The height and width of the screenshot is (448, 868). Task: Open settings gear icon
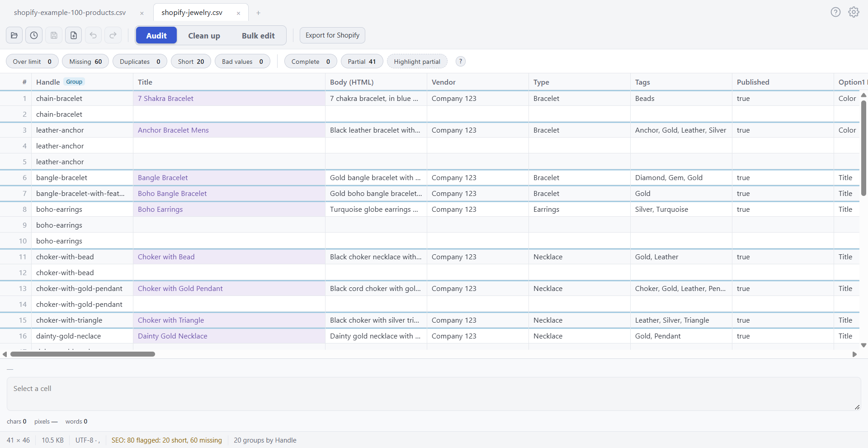point(854,12)
